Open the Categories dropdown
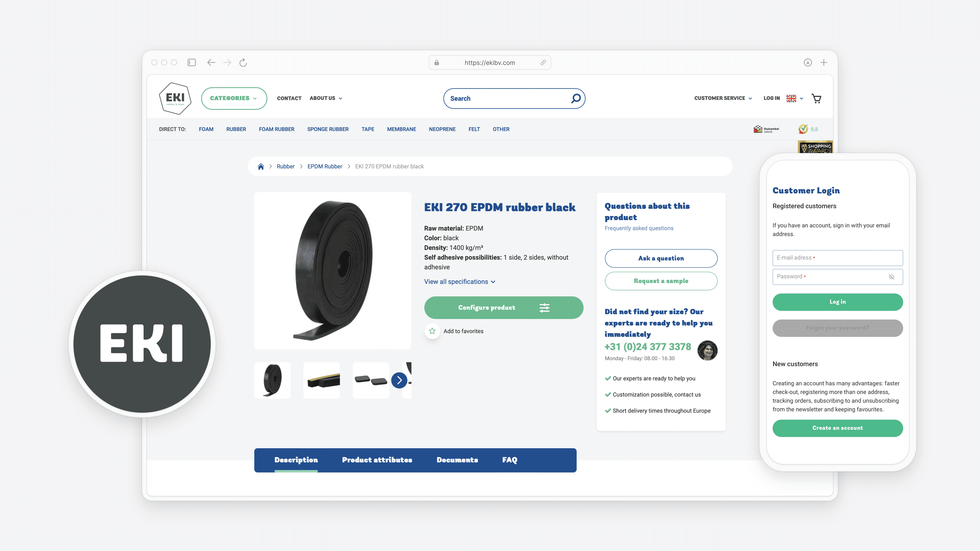Image resolution: width=980 pixels, height=551 pixels. coord(234,98)
